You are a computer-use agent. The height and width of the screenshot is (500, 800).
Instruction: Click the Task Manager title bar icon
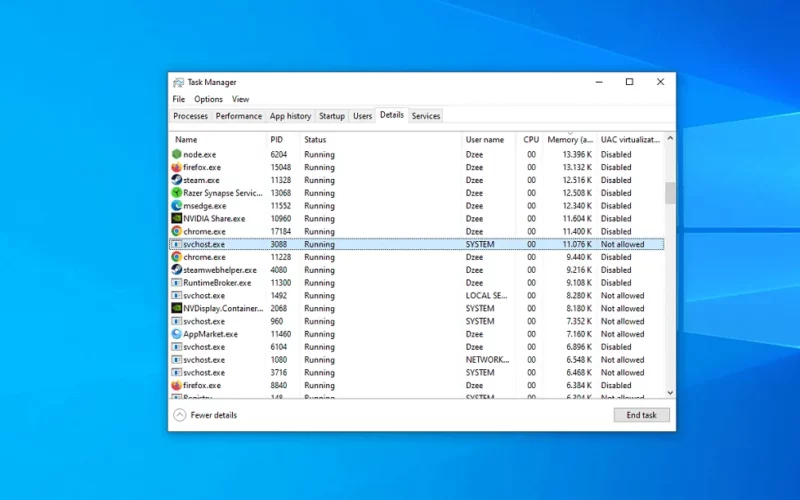(x=179, y=82)
